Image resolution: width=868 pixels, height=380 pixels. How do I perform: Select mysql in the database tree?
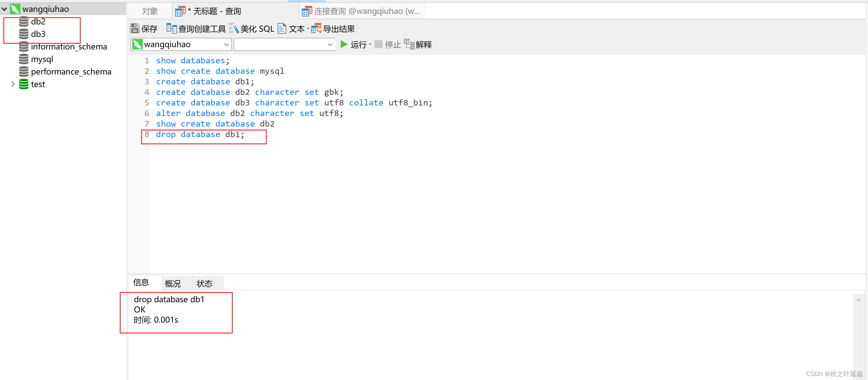tap(42, 59)
